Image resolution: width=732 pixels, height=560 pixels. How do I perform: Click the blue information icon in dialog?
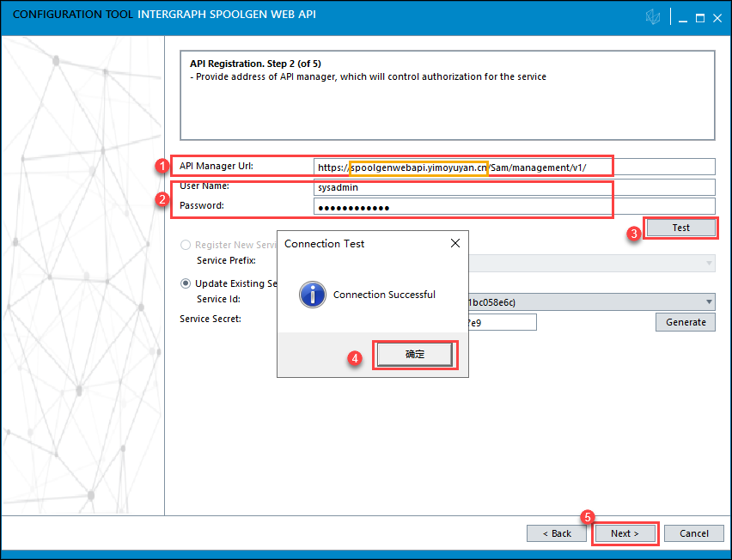tap(312, 295)
